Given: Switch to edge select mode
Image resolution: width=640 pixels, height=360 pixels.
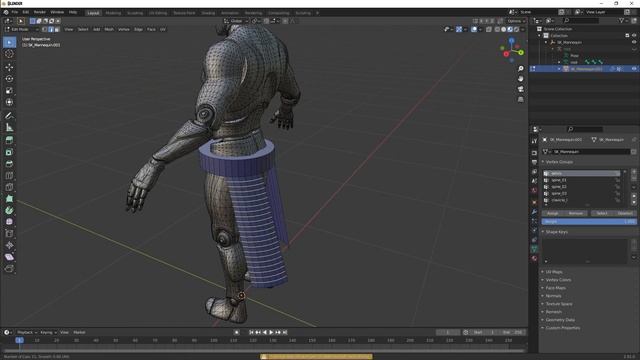Looking at the screenshot, I should (x=51, y=29).
